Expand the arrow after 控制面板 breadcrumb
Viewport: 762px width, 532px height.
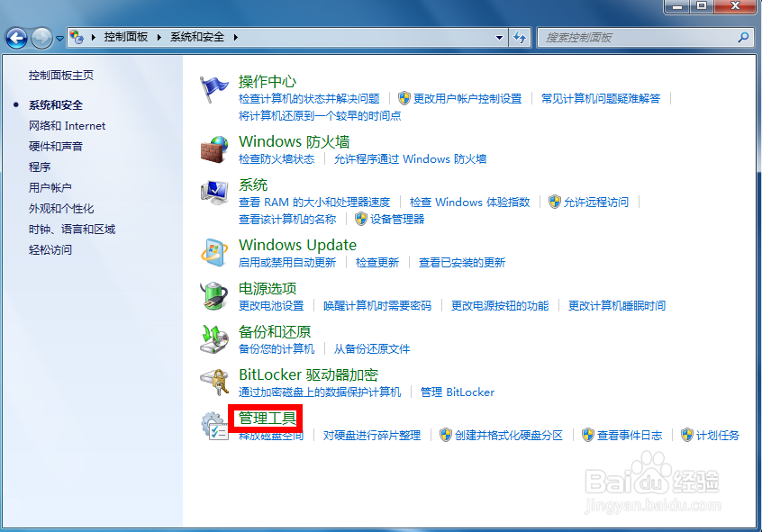(159, 38)
